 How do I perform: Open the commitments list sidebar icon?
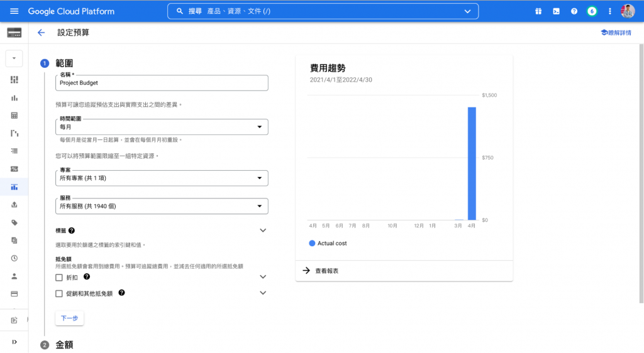click(14, 151)
